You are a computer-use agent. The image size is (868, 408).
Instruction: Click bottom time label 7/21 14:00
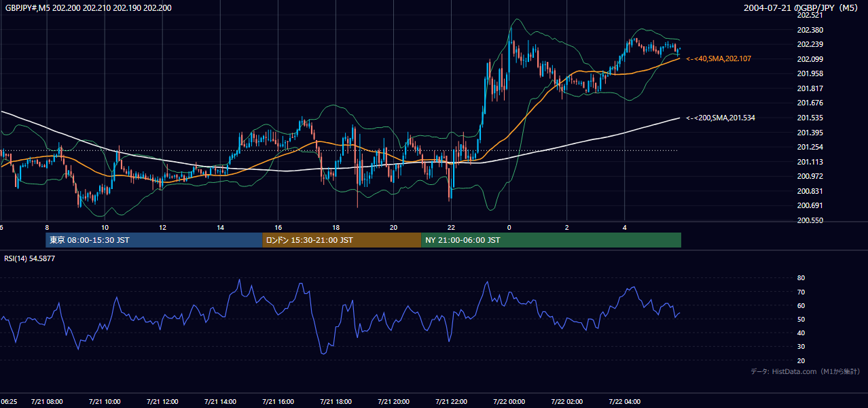[220, 402]
